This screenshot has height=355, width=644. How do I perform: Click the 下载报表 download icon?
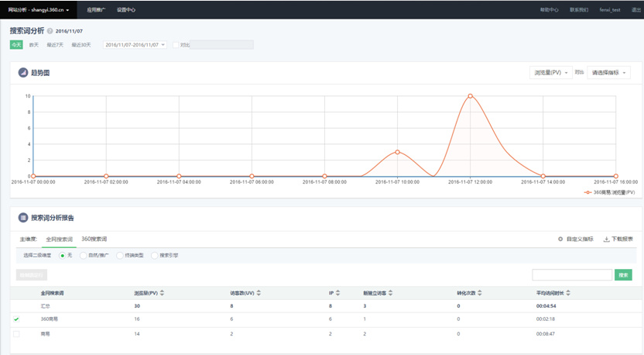(607, 239)
